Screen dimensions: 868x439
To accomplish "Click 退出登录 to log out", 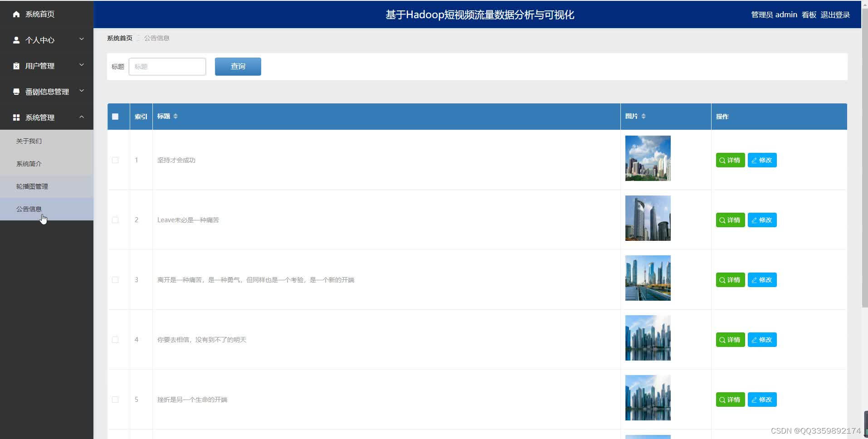I will click(835, 15).
